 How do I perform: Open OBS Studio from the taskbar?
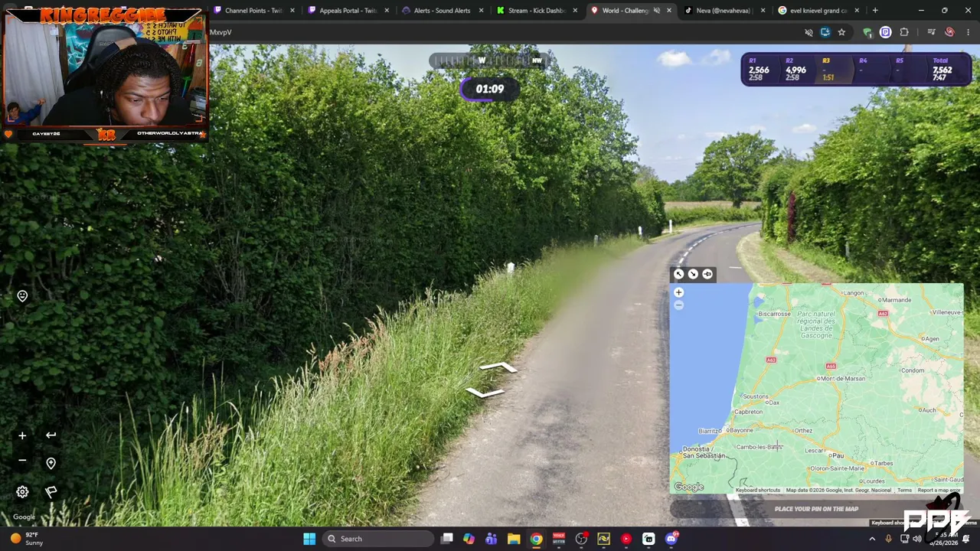581,539
